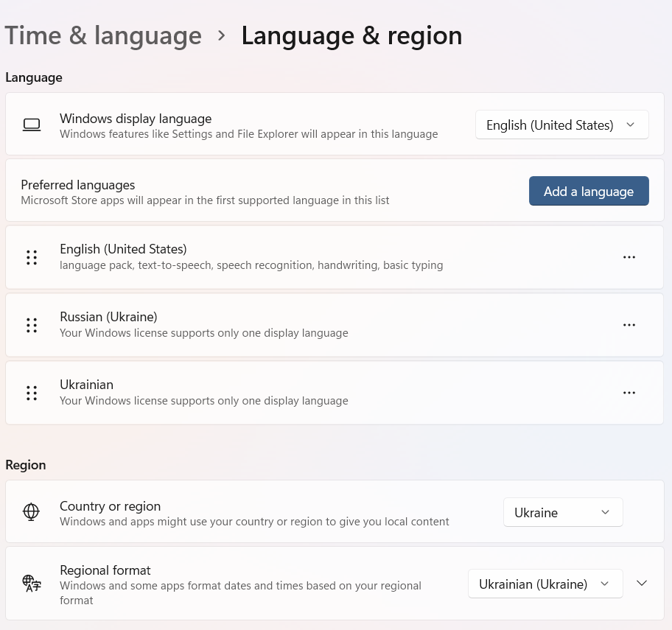Viewport: 672px width, 630px height.
Task: Open the Country or region dropdown showing Ukraine
Action: click(563, 512)
